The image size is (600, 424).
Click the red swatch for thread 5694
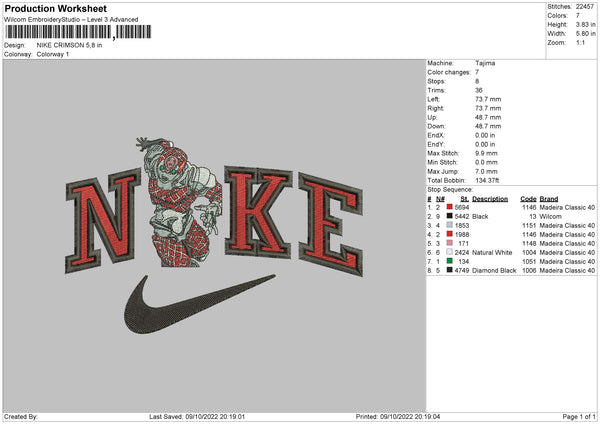(x=450, y=207)
